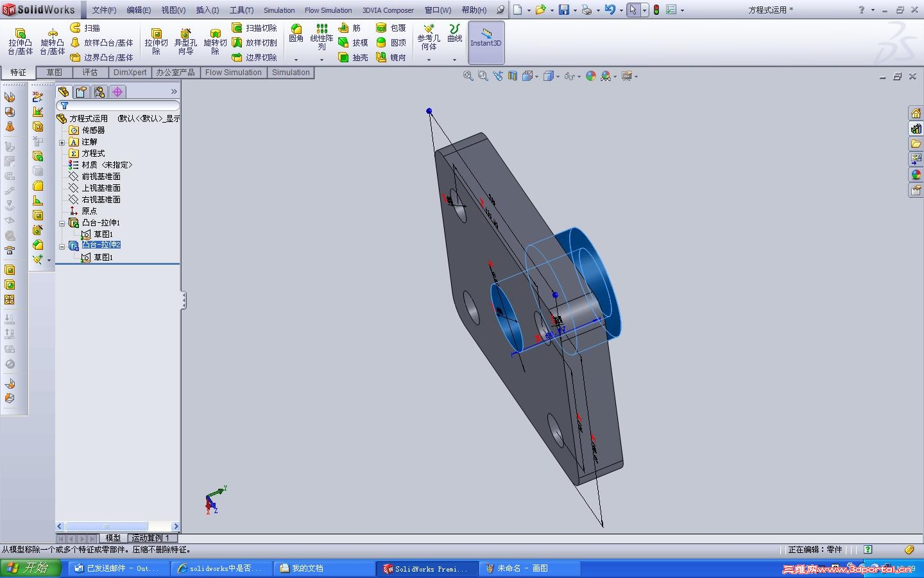Viewport: 924px width, 578px height.
Task: Choose the 扫描切除 swept cut command
Action: (254, 28)
